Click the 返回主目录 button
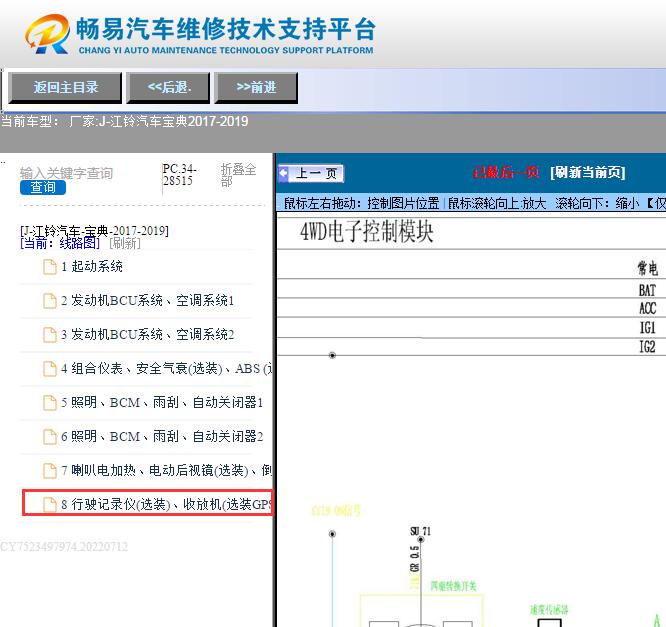Viewport: 666px width, 627px height. coord(65,88)
